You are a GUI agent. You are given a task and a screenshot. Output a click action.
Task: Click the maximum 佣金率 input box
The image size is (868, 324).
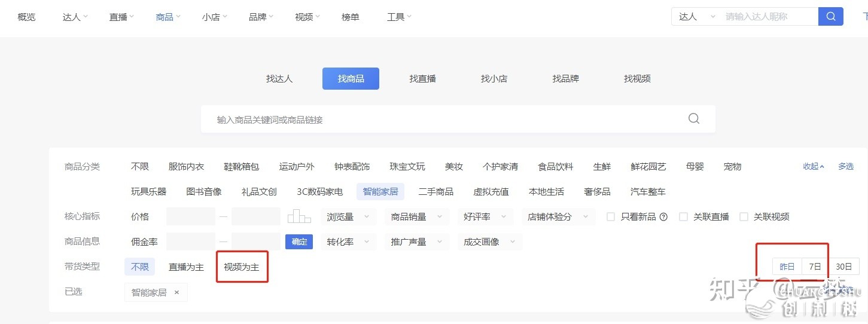[255, 242]
